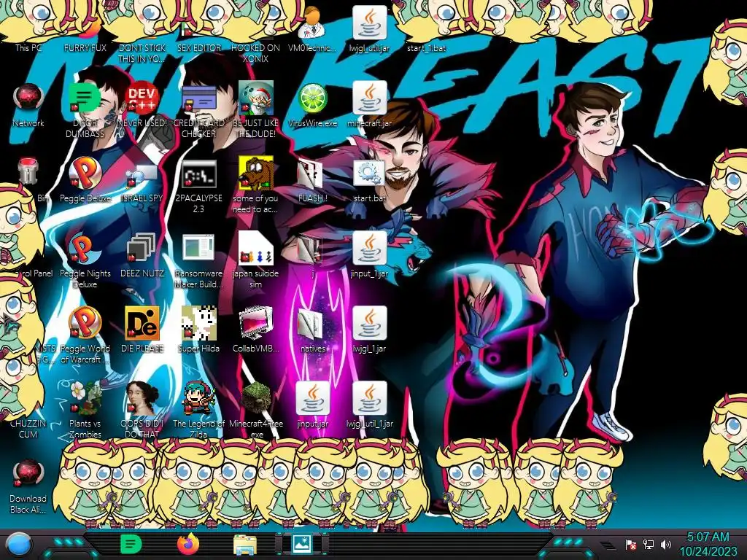Open File Explorer from the taskbar
747x560 pixels.
(245, 544)
